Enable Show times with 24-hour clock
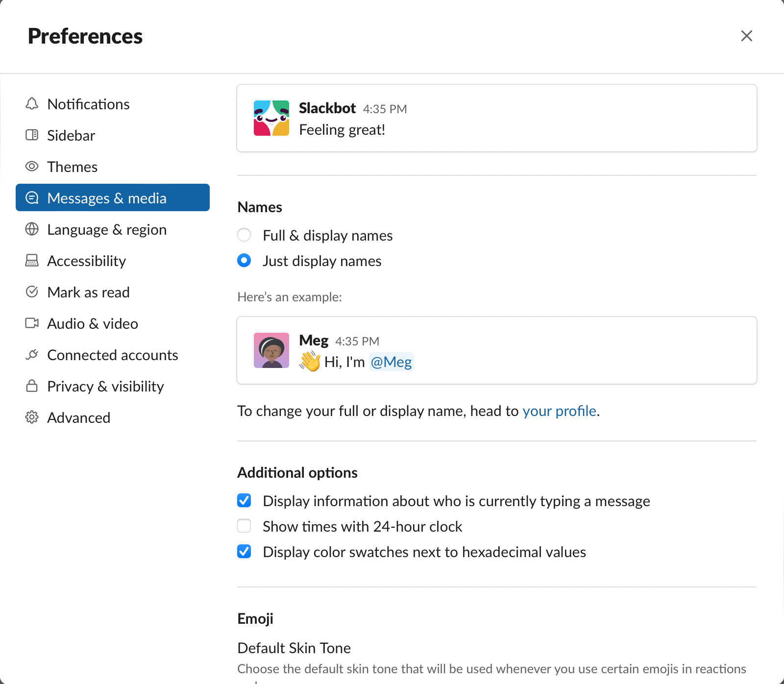784x684 pixels. tap(244, 526)
